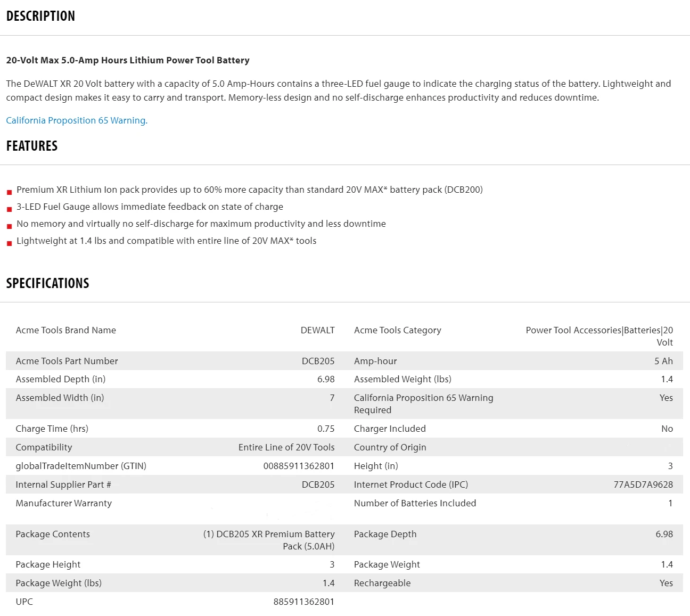The height and width of the screenshot is (616, 690).
Task: Click the red bullet beside 3-LED Fuel Gauge
Action: pyautogui.click(x=9, y=209)
